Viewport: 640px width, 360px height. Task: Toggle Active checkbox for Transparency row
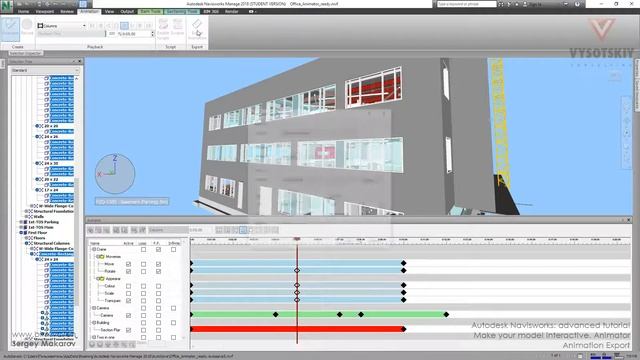129,301
